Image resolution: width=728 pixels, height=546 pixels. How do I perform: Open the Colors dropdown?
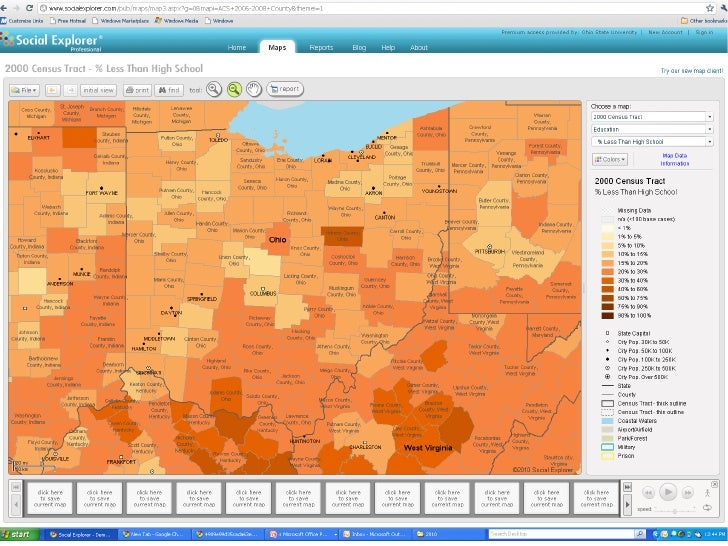pos(609,159)
